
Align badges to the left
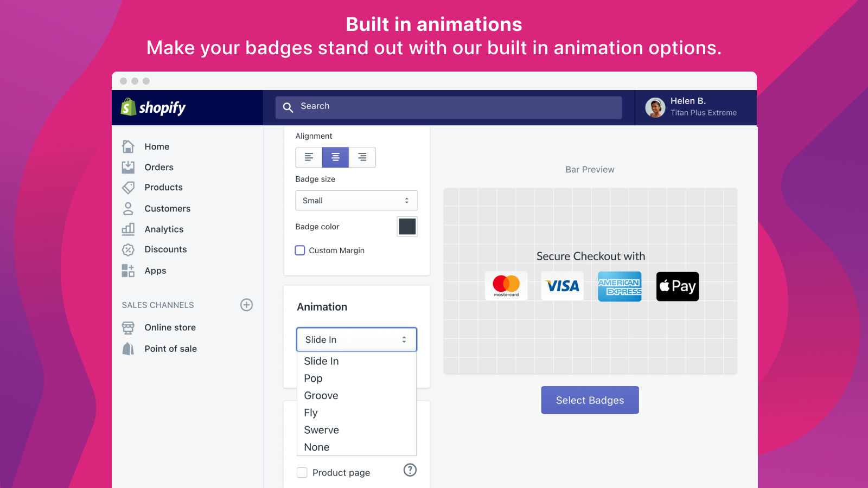pyautogui.click(x=309, y=157)
